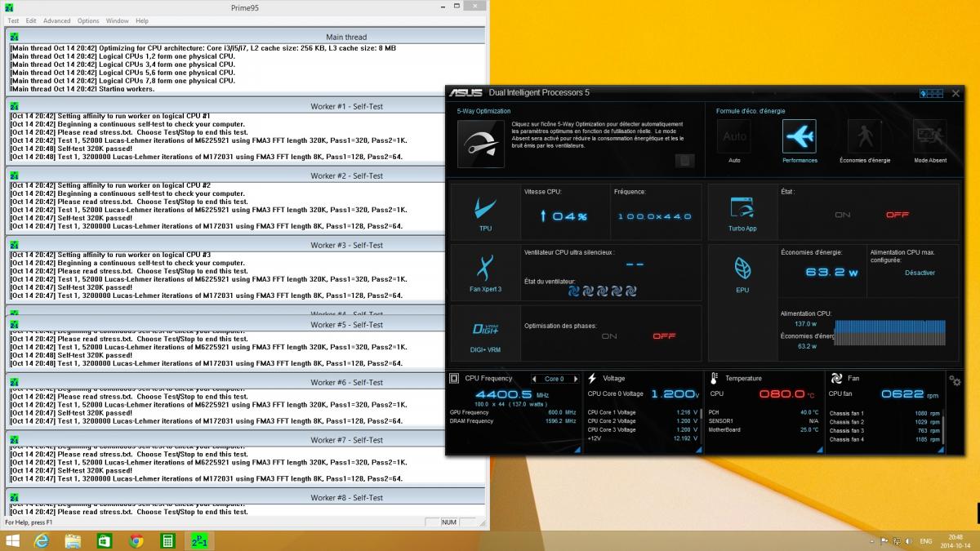Switch ASUS window layout view icon

point(931,93)
